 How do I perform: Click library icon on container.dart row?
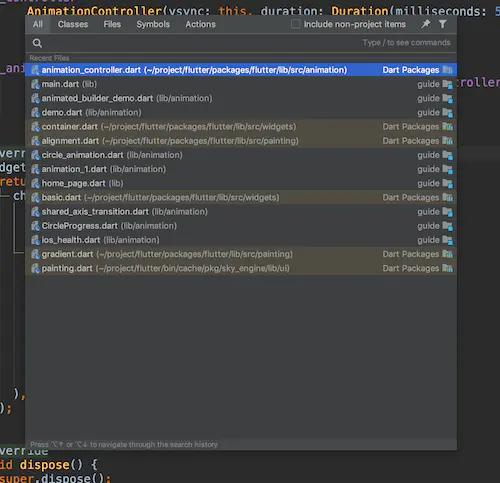coord(447,127)
